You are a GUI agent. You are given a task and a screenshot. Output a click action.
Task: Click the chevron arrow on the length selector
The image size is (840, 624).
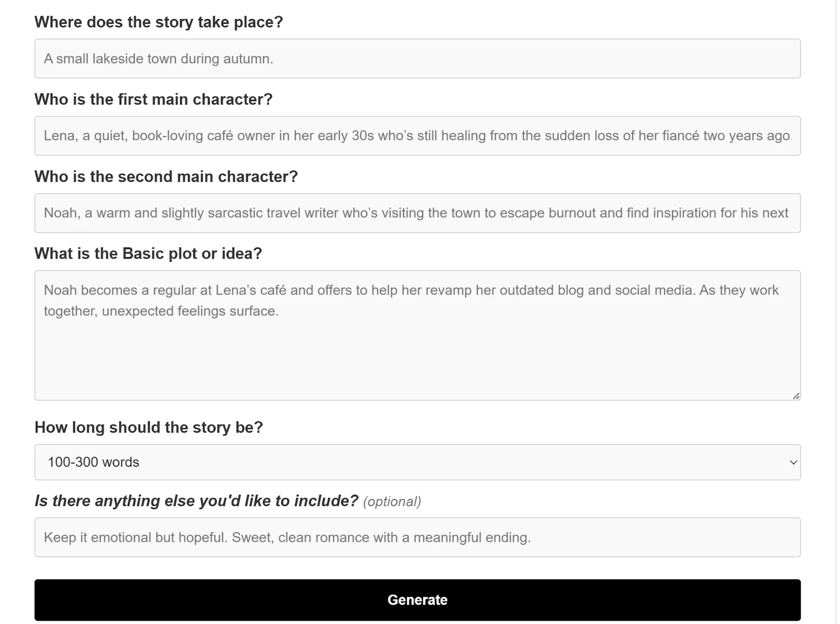coord(793,462)
